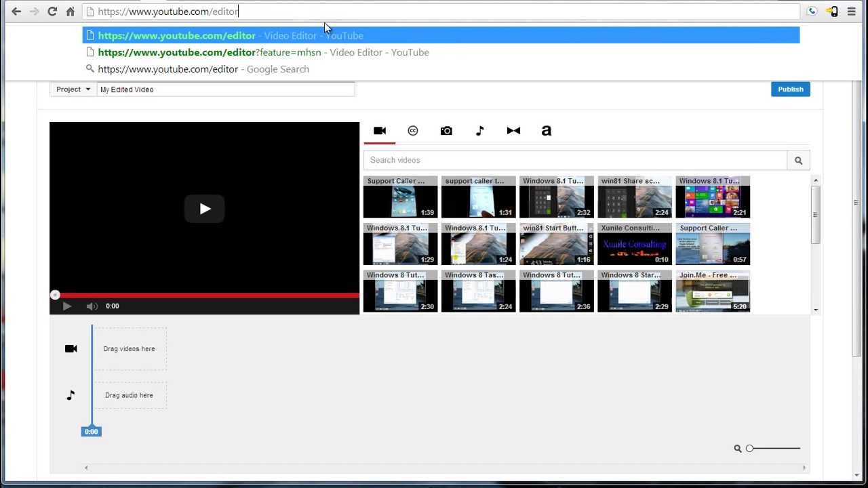Click the browser address bar
This screenshot has width=868, height=488.
point(441,12)
